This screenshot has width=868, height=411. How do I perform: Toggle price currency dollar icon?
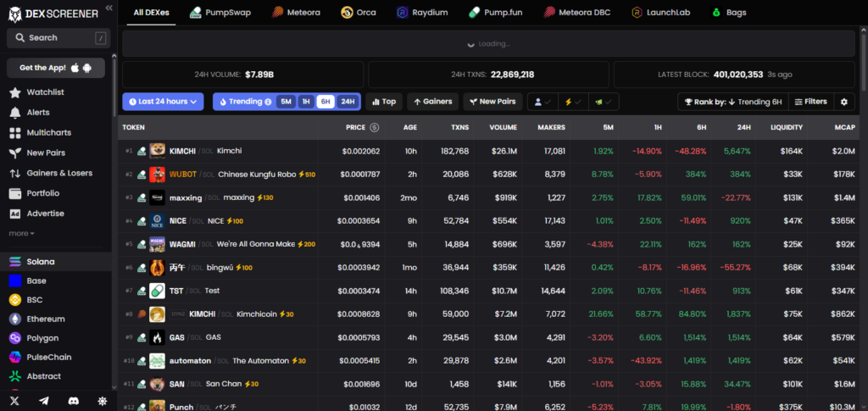click(x=374, y=127)
